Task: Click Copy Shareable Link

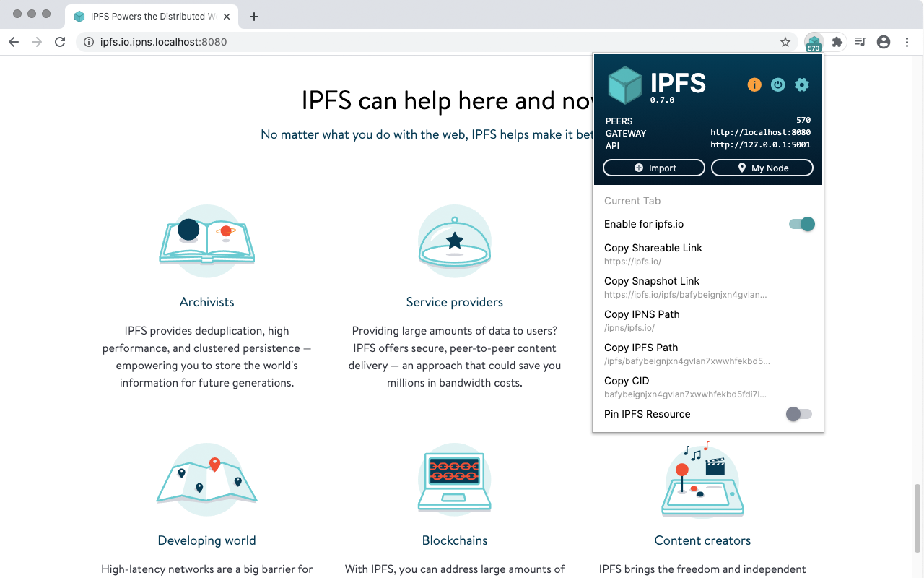Action: point(653,248)
